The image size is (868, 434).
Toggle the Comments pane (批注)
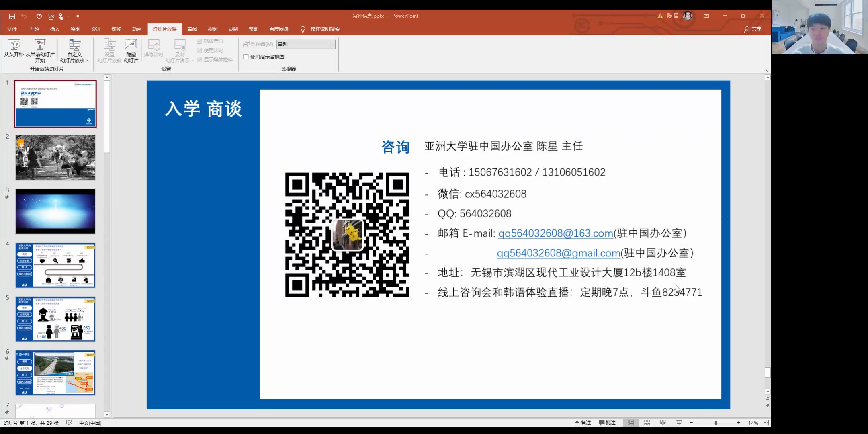[x=607, y=423]
